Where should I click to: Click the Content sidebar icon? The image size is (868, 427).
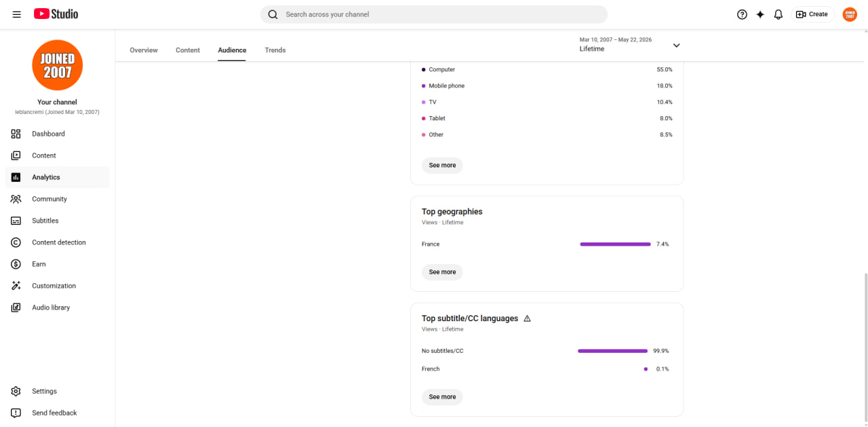(x=16, y=155)
